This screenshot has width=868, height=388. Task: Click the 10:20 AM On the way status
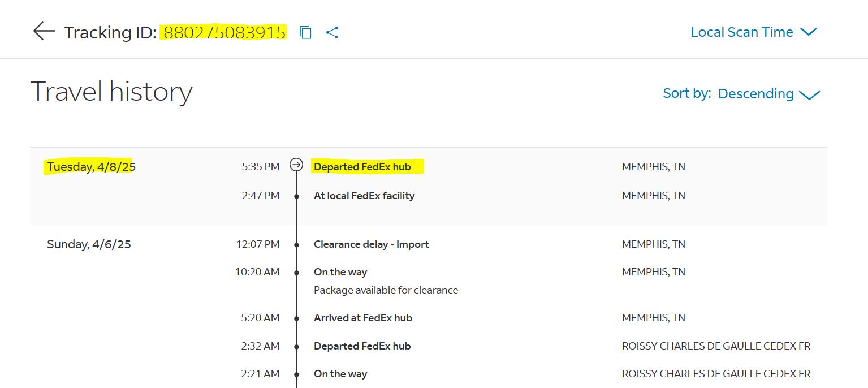[340, 272]
